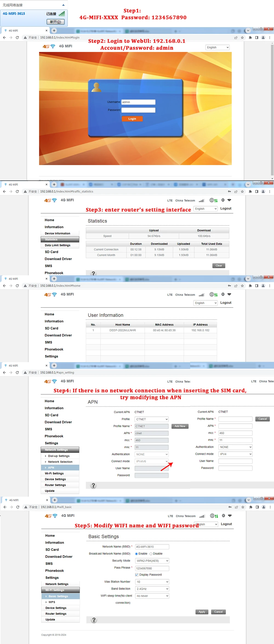Reload the 192.168.0.1 login page
Viewport: 274px width, 644px height.
coord(17,38)
